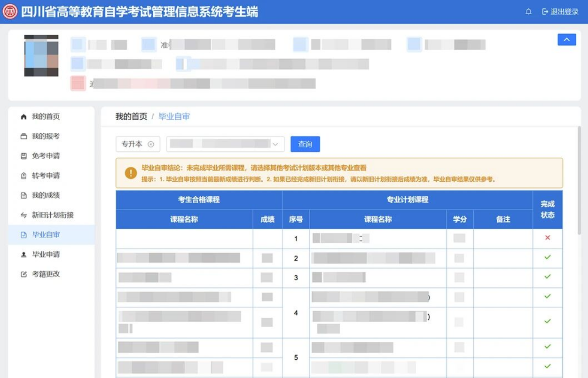The image size is (588, 378).
Task: Collapse the profile info panel via the chevron
Action: (567, 39)
